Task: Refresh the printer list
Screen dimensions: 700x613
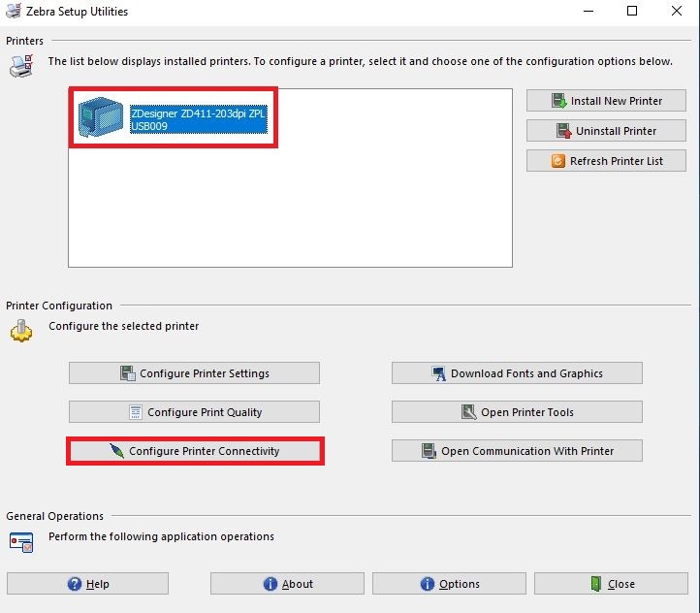Action: (606, 161)
